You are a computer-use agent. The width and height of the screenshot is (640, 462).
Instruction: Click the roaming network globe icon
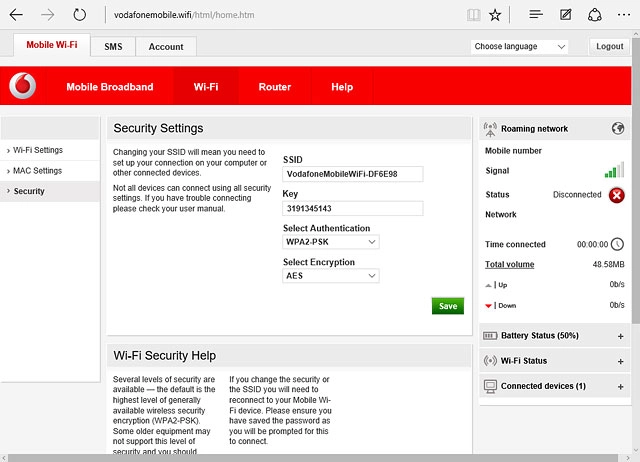(x=618, y=129)
